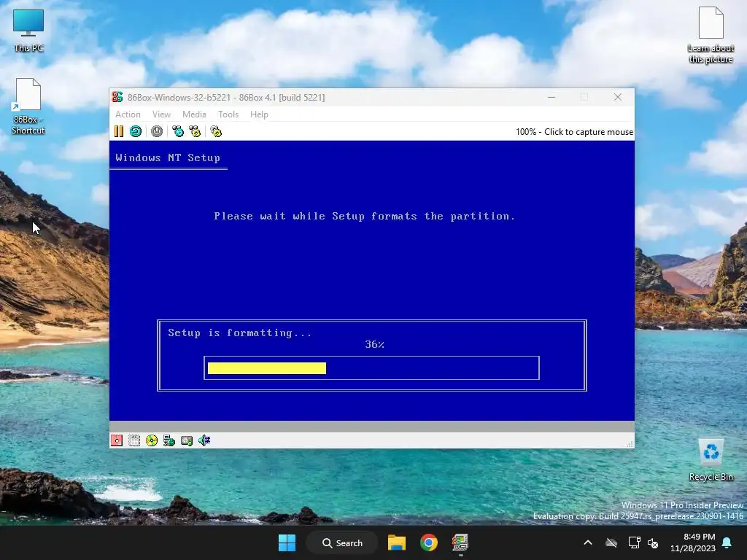Open 86Box settings via gear toolbar icon
Image resolution: width=747 pixels, height=560 pixels.
pyautogui.click(x=216, y=131)
